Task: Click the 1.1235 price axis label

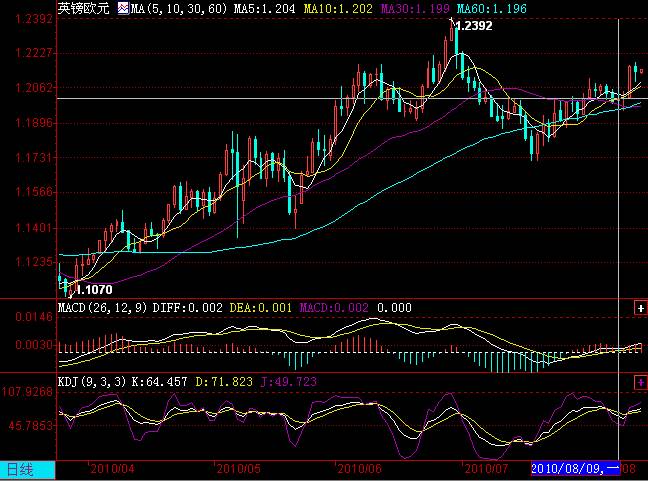Action: point(34,262)
